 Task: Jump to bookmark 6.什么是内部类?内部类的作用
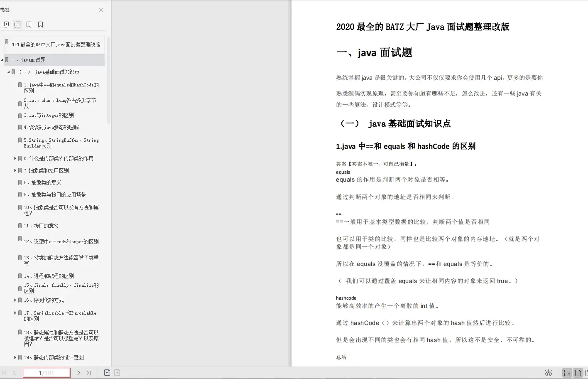point(59,158)
